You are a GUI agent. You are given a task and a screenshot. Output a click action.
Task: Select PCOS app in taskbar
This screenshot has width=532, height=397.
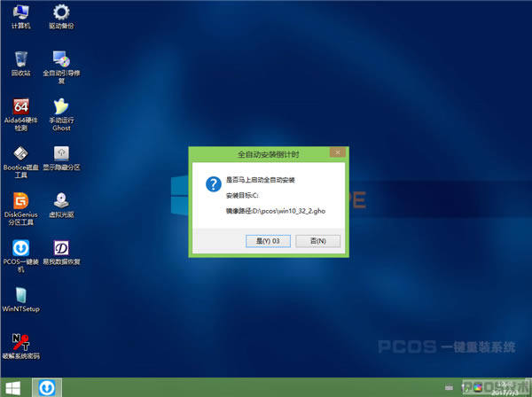(x=47, y=387)
